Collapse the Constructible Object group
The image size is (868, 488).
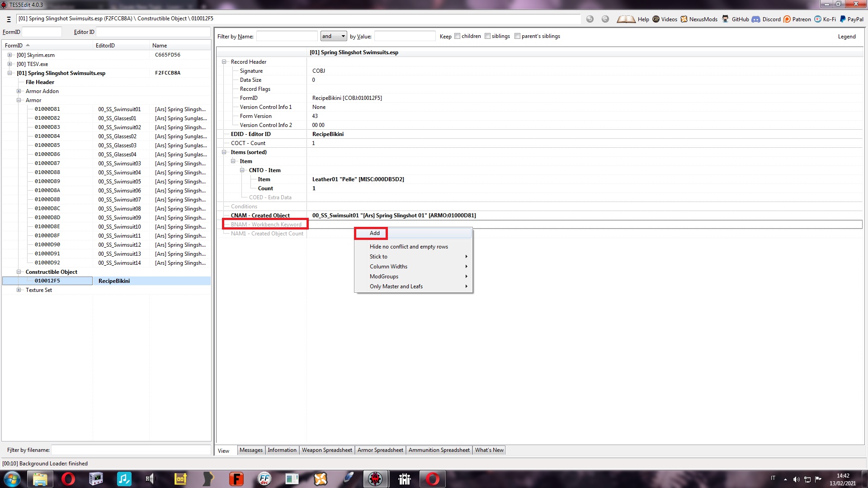click(x=19, y=272)
